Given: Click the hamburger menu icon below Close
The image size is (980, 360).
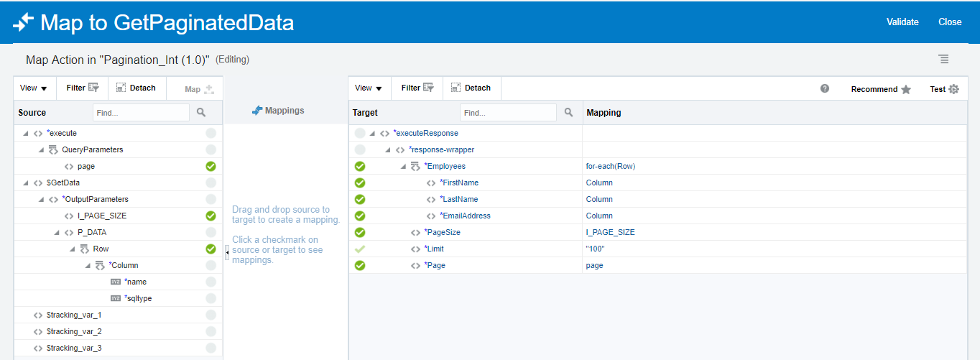Looking at the screenshot, I should coord(943,59).
